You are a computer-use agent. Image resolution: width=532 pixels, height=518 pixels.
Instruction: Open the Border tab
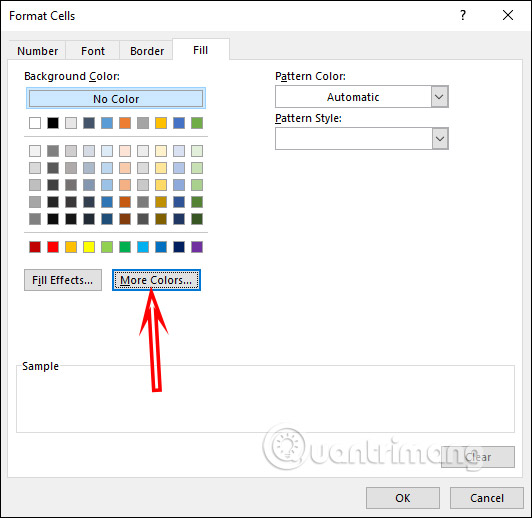(x=147, y=51)
